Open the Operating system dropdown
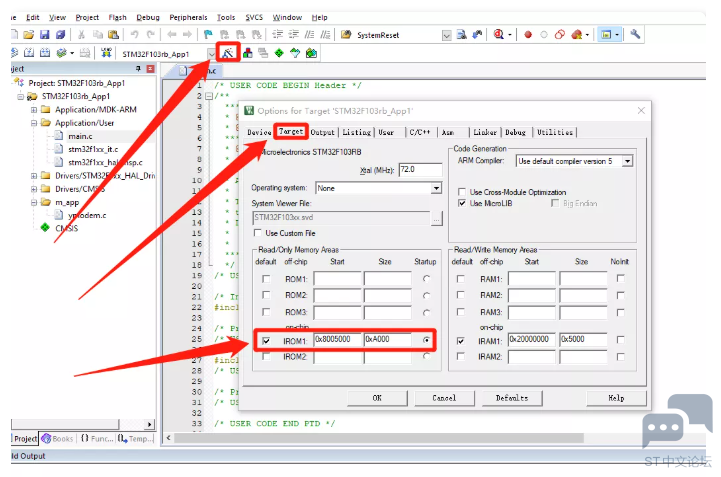The height and width of the screenshot is (477, 721). pyautogui.click(x=436, y=188)
